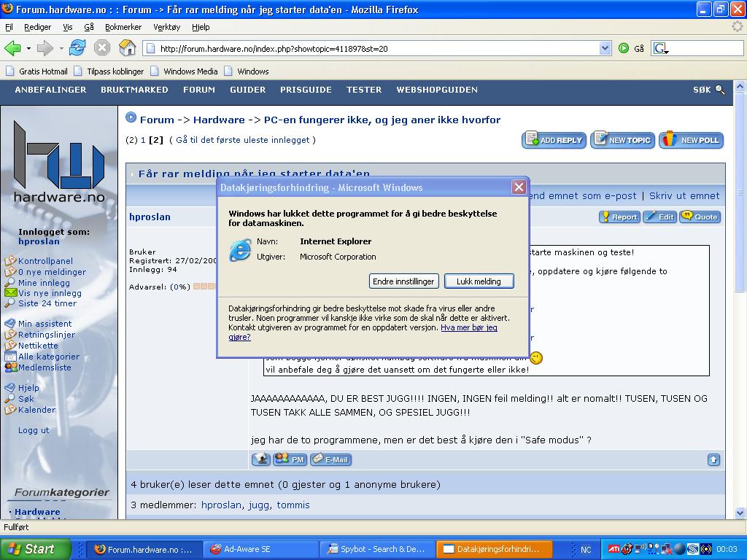Click the ADD REPLY button
The width and height of the screenshot is (747, 560).
click(554, 140)
